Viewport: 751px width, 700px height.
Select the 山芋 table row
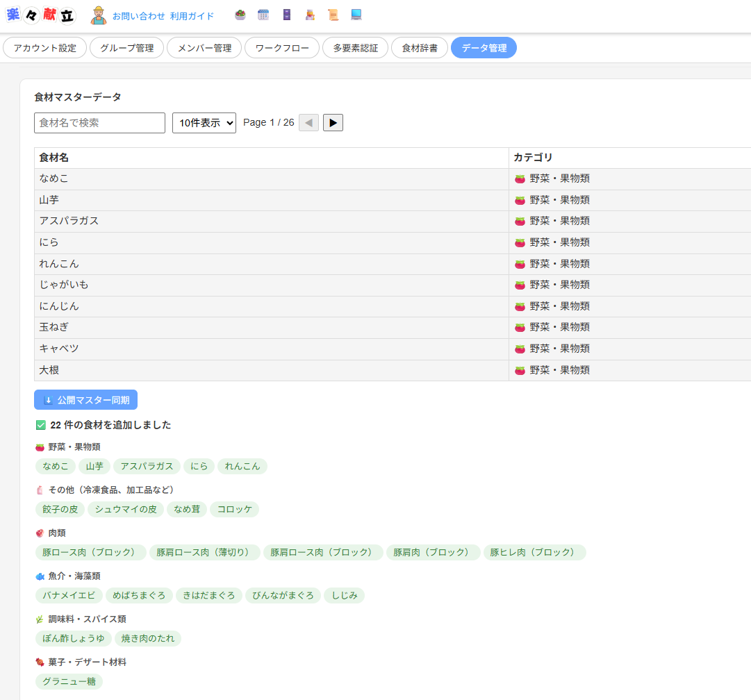(393, 200)
